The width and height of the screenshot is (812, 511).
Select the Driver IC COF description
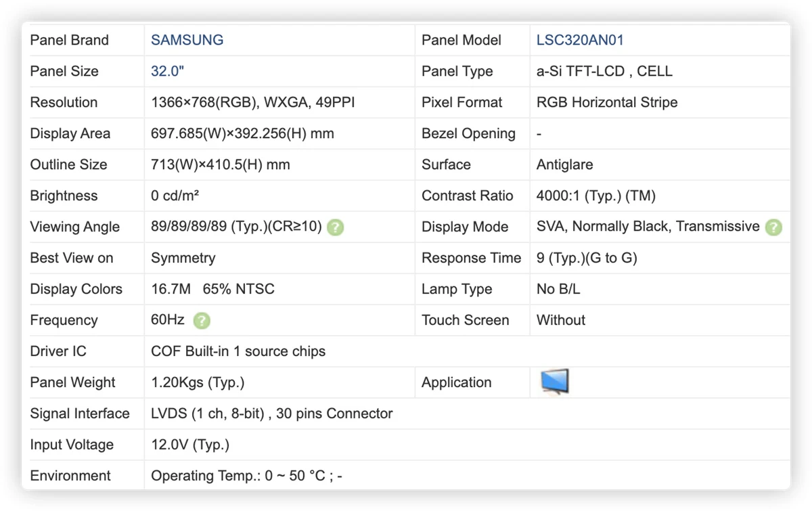238,351
